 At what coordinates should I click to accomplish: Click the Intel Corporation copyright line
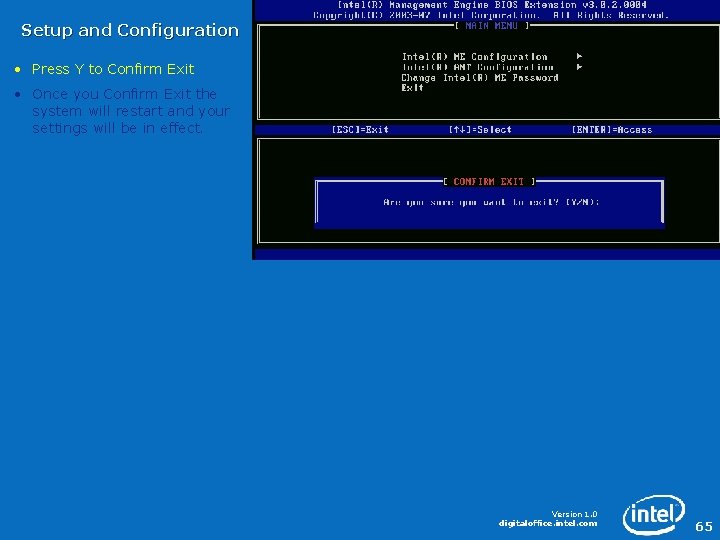pyautogui.click(x=491, y=16)
